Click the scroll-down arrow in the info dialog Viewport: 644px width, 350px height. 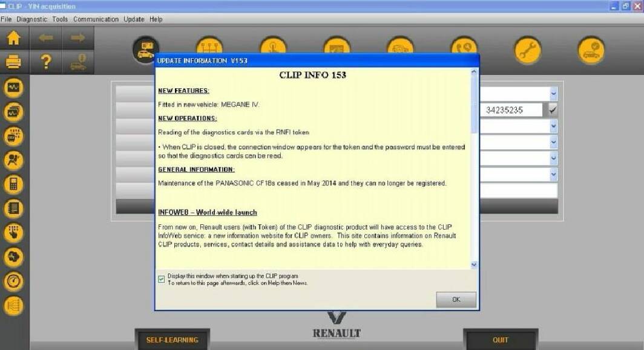coord(473,265)
